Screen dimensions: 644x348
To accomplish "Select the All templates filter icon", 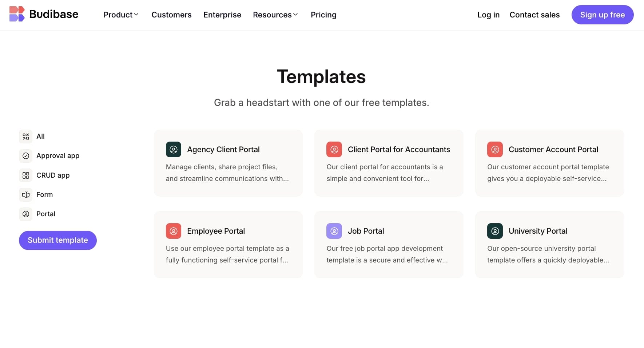I will 25,136.
